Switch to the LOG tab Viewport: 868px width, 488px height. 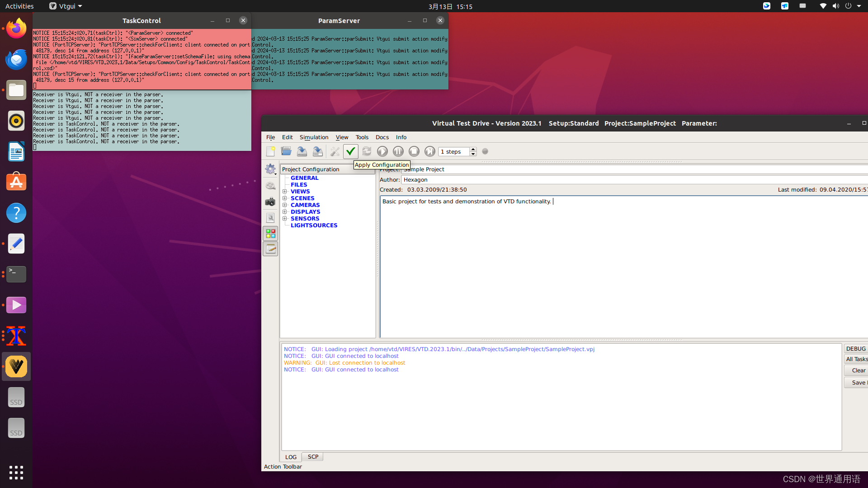pos(291,457)
